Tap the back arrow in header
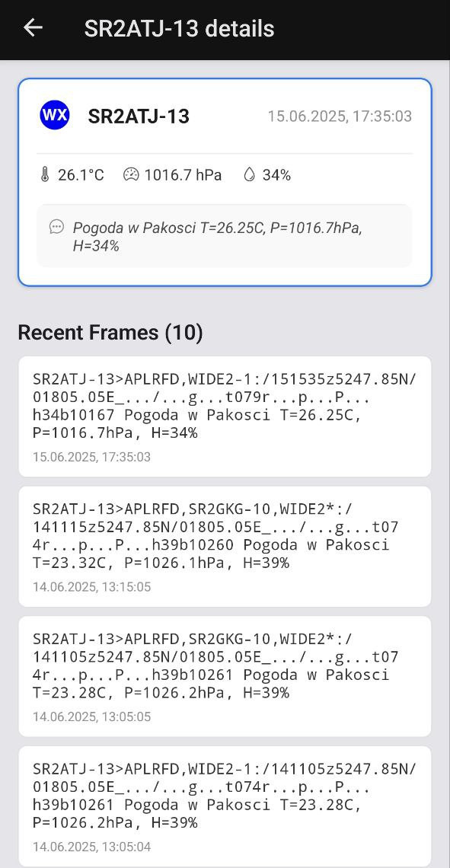Image resolution: width=450 pixels, height=868 pixels. 33,28
